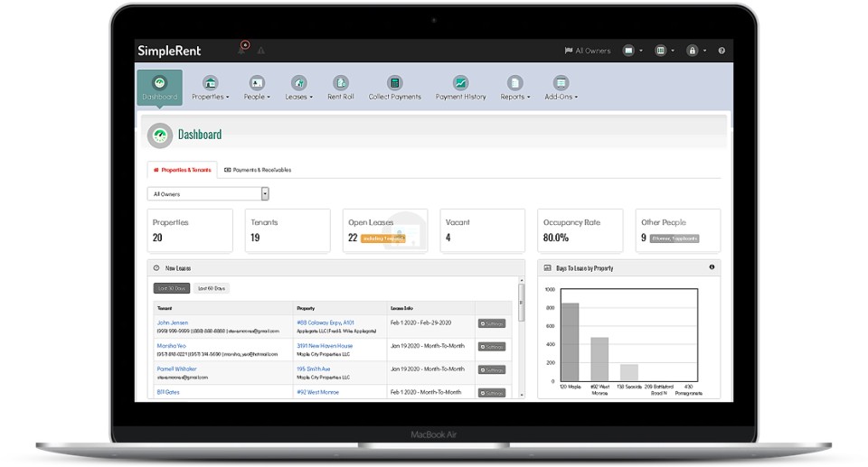Image resolution: width=868 pixels, height=467 pixels.
Task: Click the Reports document icon
Action: coord(514,83)
